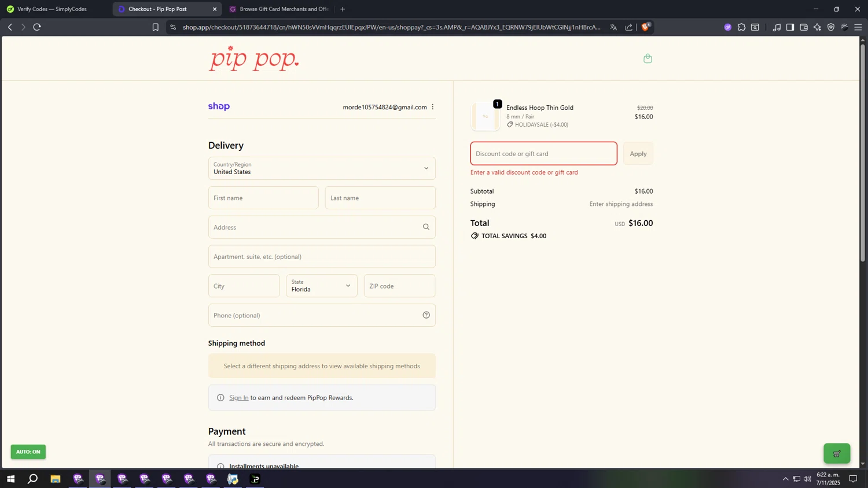Toggle the AUTO: ON button
The height and width of the screenshot is (488, 868).
click(28, 452)
